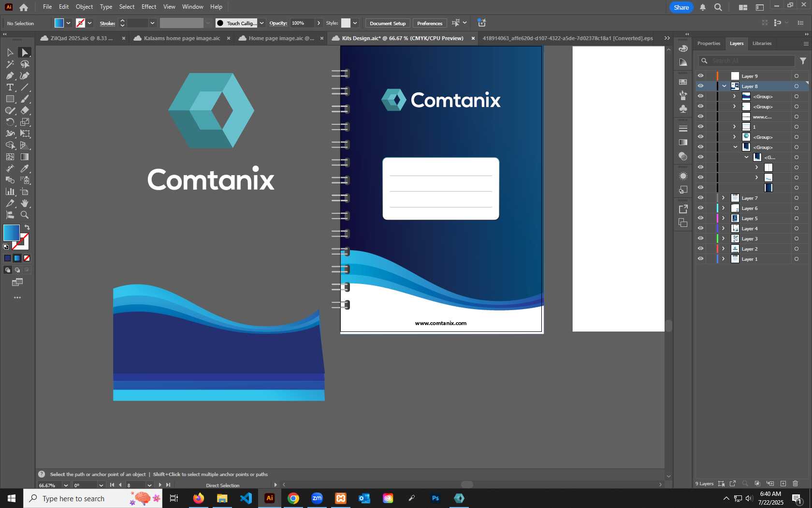Screen dimensions: 812x508
Task: Switch to the Libraries tab
Action: [x=762, y=44]
